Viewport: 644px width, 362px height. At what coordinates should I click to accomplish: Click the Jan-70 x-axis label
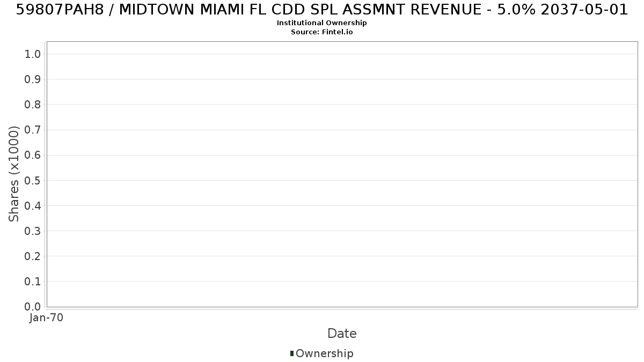click(x=47, y=318)
